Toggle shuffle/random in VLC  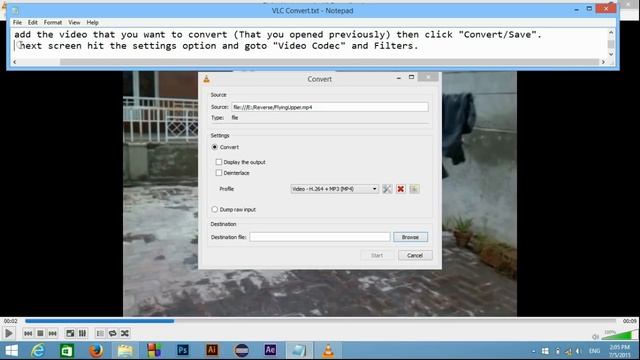pos(125,333)
